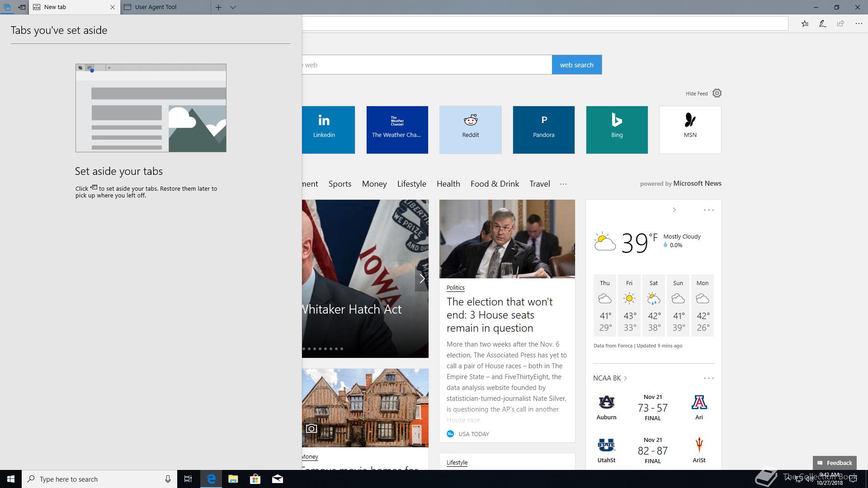This screenshot has width=868, height=488.
Task: Open Whitaker Hatch Act headline story
Action: (x=352, y=310)
